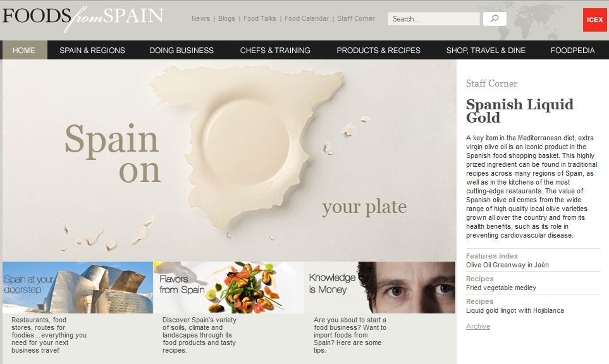Open the Flavors from Spain thumbnail

point(229,287)
